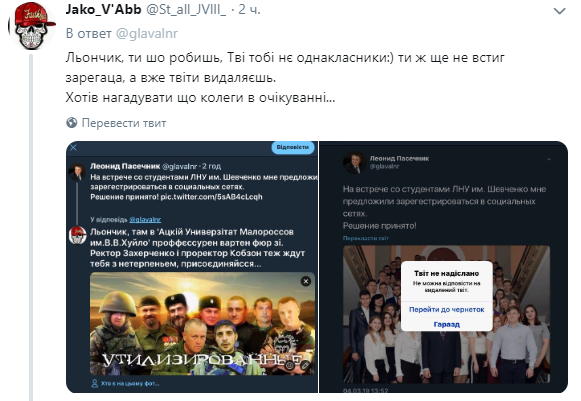Open @glavalnr reply mention
The height and width of the screenshot is (401, 581).
147,33
